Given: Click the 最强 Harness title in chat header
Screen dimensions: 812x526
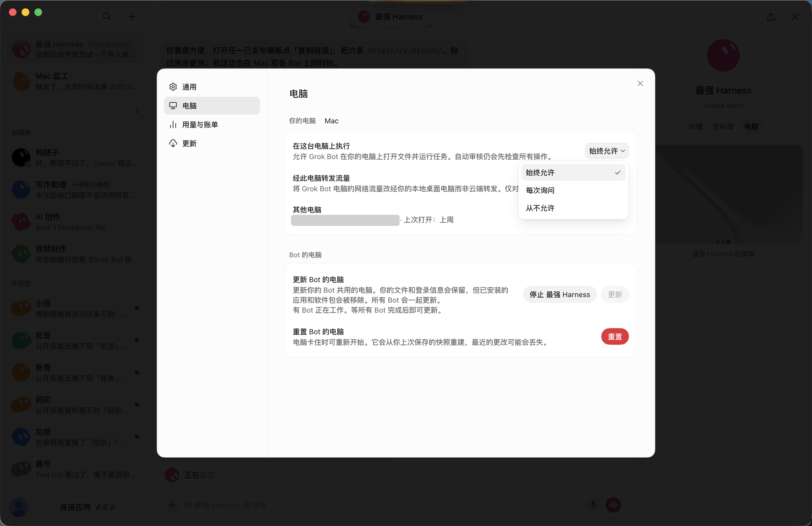Looking at the screenshot, I should click(x=399, y=16).
